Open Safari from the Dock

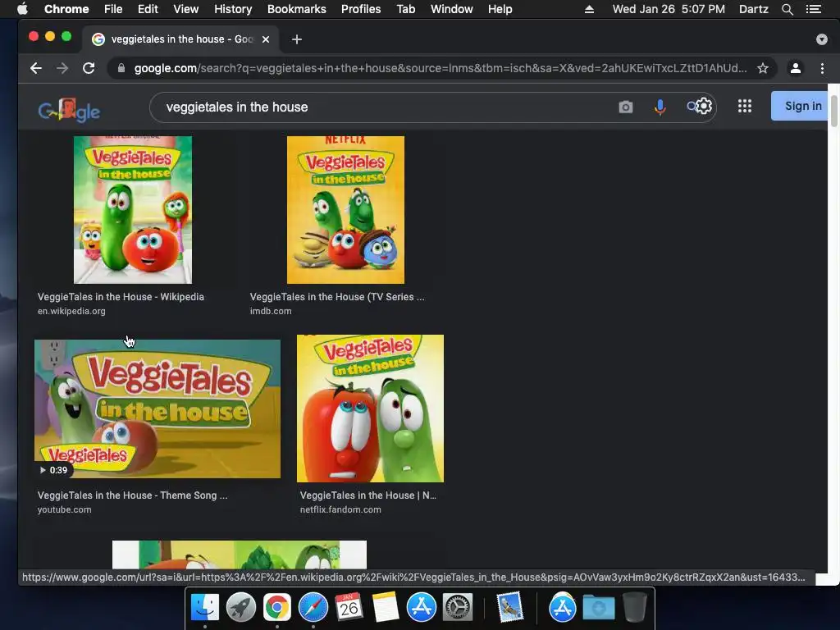[x=313, y=608]
